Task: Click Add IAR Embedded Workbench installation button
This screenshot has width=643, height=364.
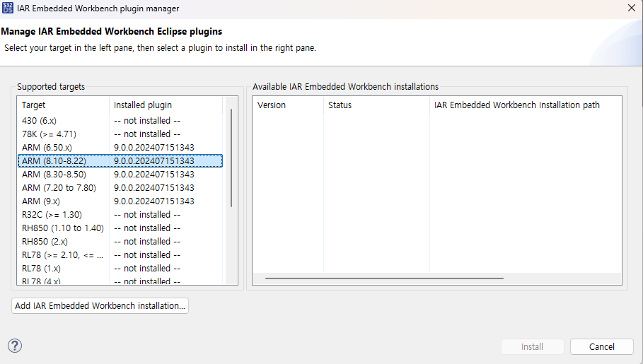Action: pyautogui.click(x=100, y=306)
